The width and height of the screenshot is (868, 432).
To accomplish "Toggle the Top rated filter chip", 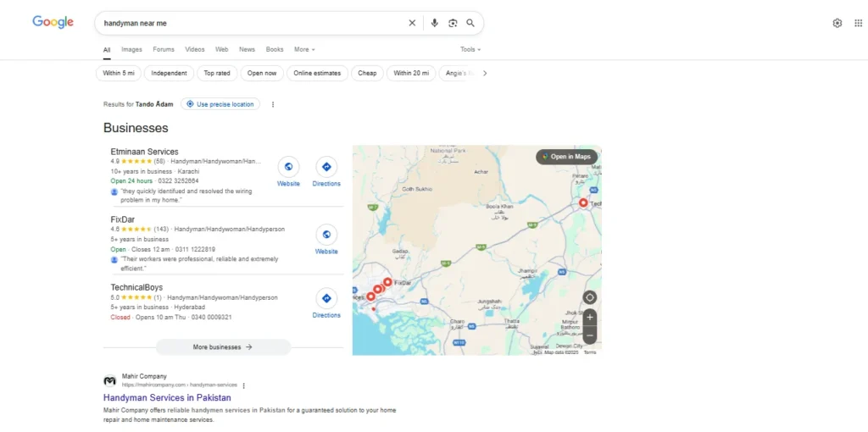I will pos(217,73).
